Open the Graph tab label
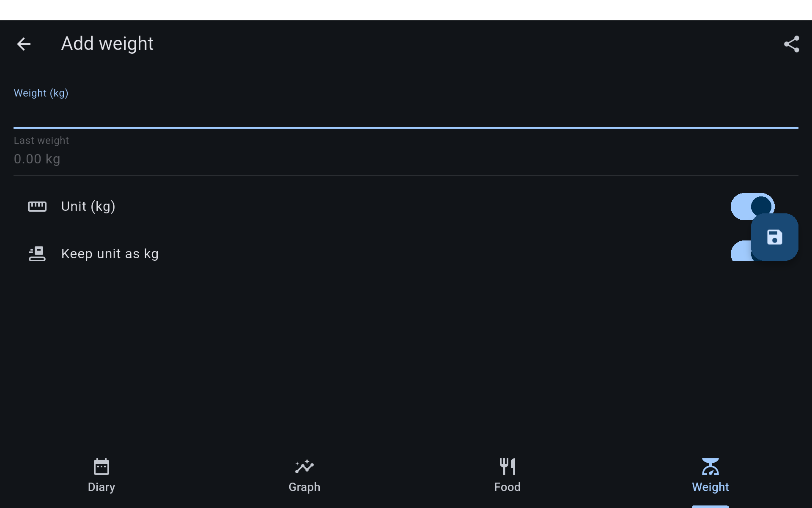The width and height of the screenshot is (812, 508). point(304,487)
